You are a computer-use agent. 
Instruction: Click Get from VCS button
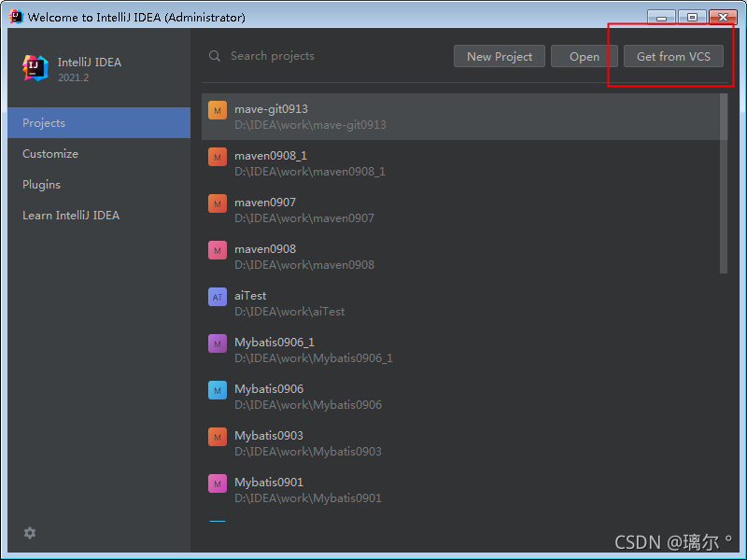(x=673, y=56)
